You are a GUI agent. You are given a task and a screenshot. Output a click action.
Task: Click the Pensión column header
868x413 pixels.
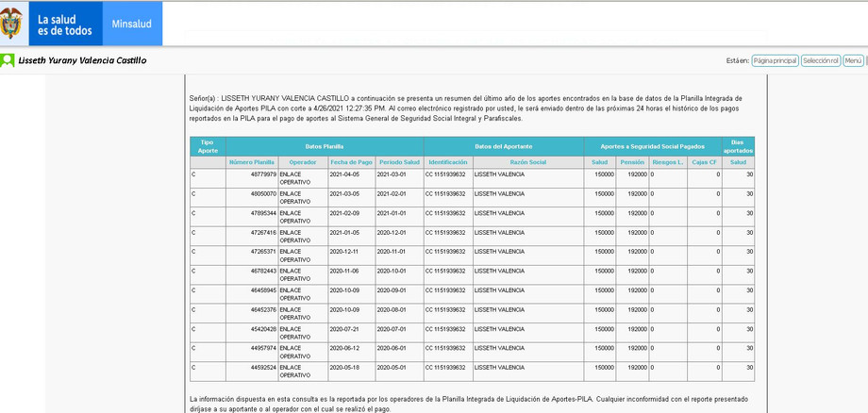click(x=632, y=162)
